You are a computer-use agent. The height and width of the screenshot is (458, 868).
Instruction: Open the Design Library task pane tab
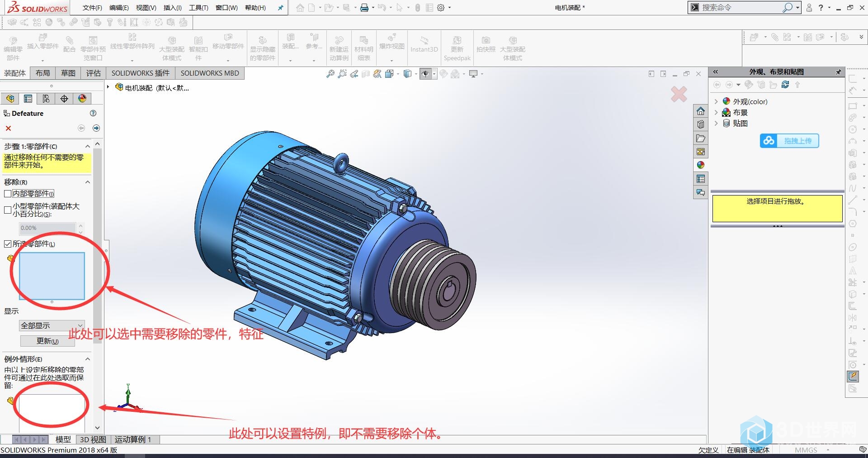pyautogui.click(x=700, y=124)
